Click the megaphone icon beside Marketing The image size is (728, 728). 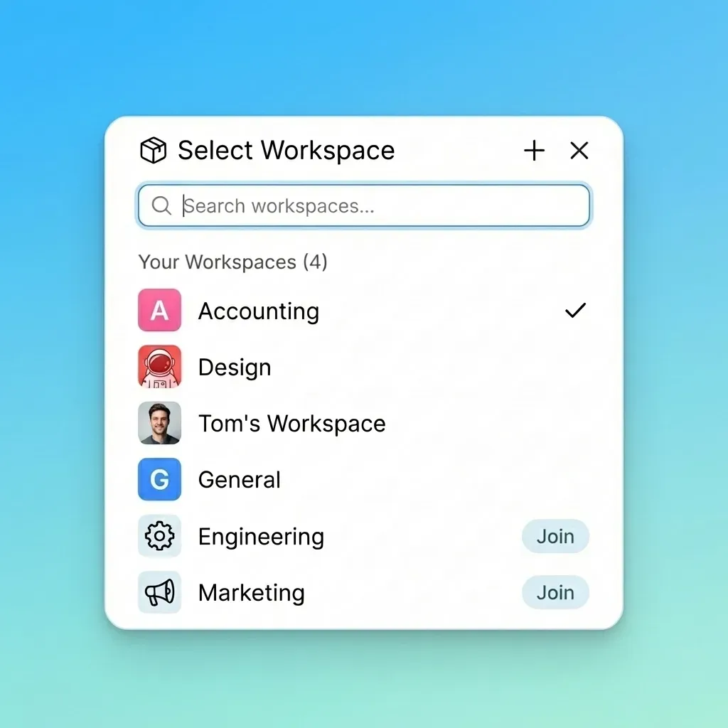tap(159, 592)
